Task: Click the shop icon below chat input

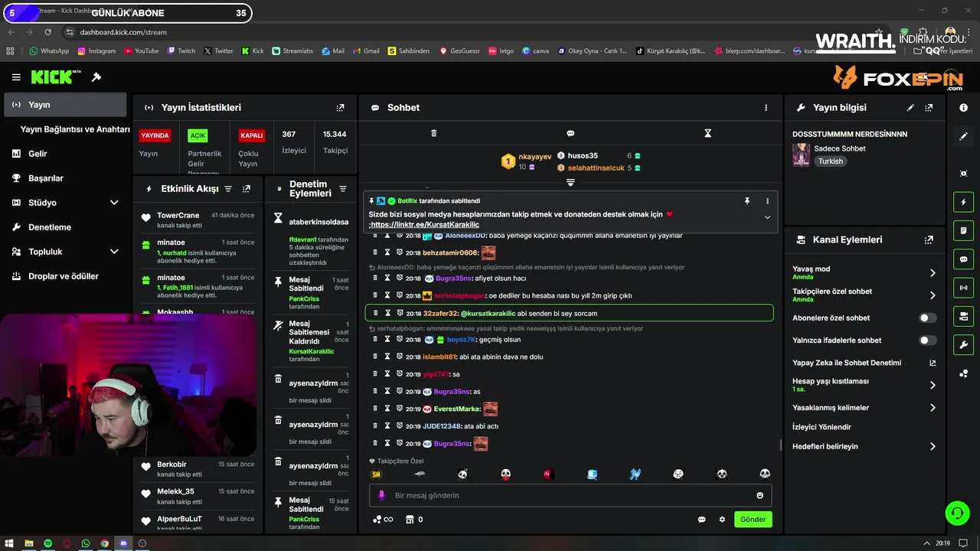Action: pyautogui.click(x=410, y=520)
